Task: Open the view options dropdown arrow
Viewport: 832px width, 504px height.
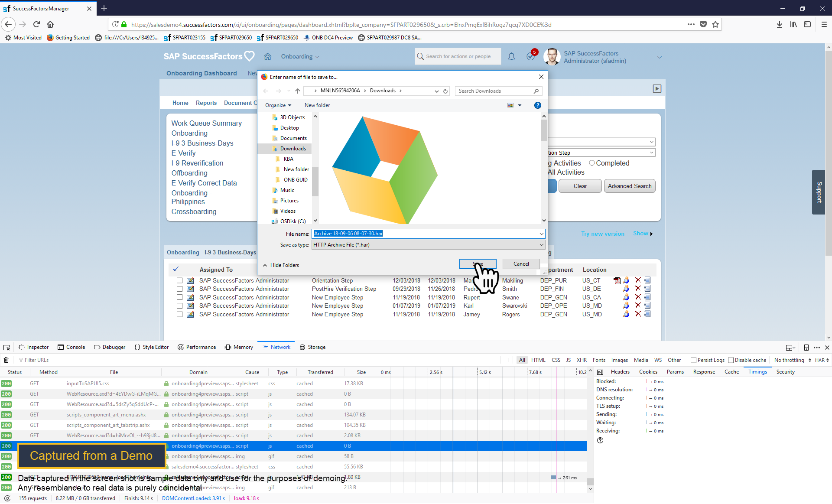Action: (x=520, y=105)
